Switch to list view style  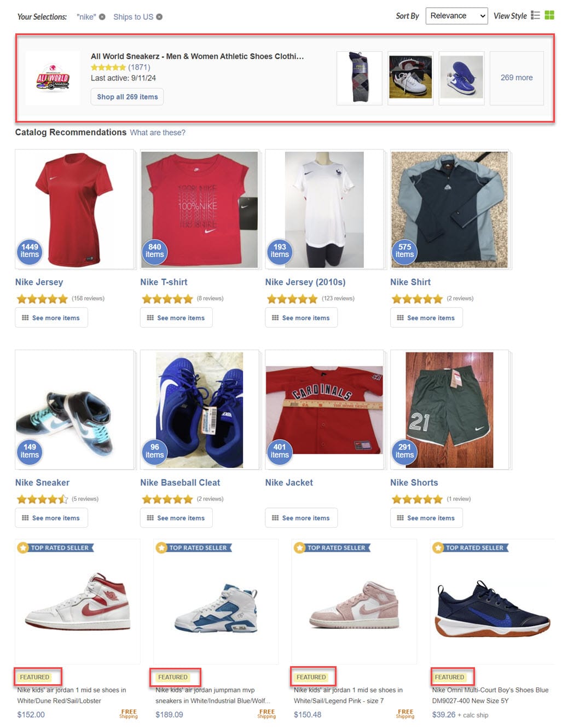click(535, 15)
